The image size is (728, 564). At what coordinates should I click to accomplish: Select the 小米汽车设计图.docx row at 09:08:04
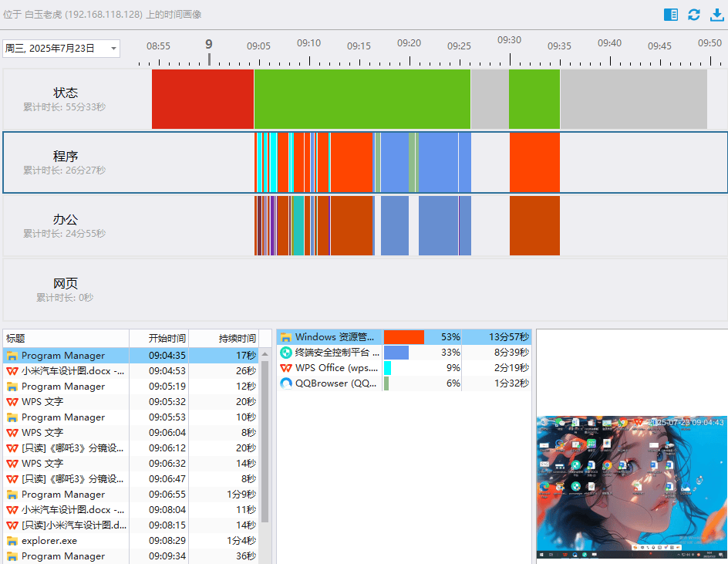pos(131,510)
